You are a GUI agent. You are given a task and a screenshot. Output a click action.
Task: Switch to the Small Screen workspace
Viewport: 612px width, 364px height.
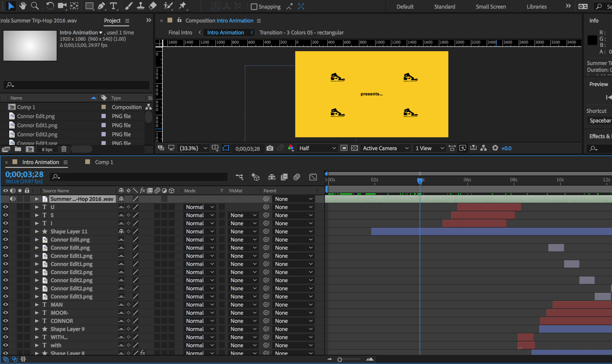491,7
